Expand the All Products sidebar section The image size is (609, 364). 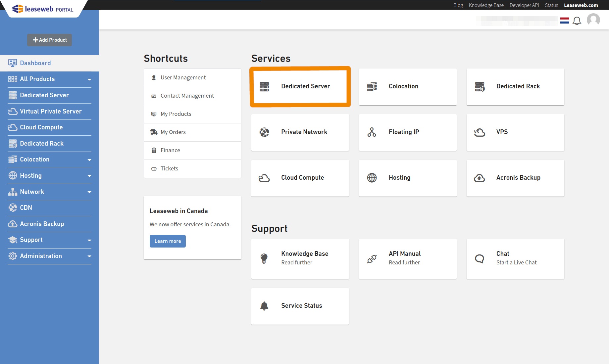pyautogui.click(x=89, y=79)
